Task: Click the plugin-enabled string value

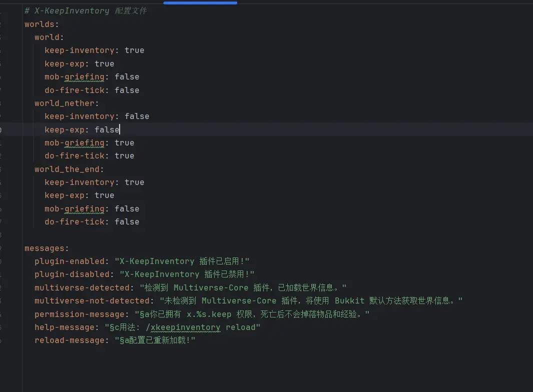Action: tap(182, 261)
